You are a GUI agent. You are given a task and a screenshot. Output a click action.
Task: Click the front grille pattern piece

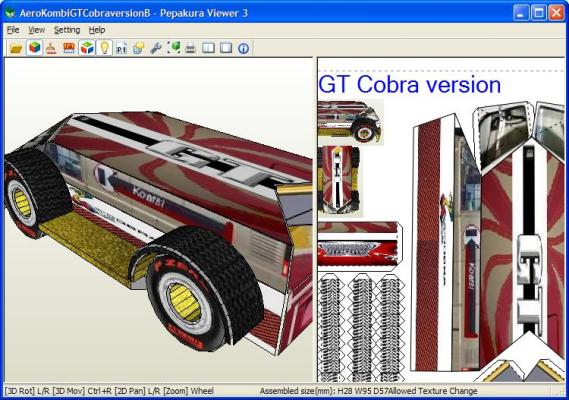click(x=359, y=246)
